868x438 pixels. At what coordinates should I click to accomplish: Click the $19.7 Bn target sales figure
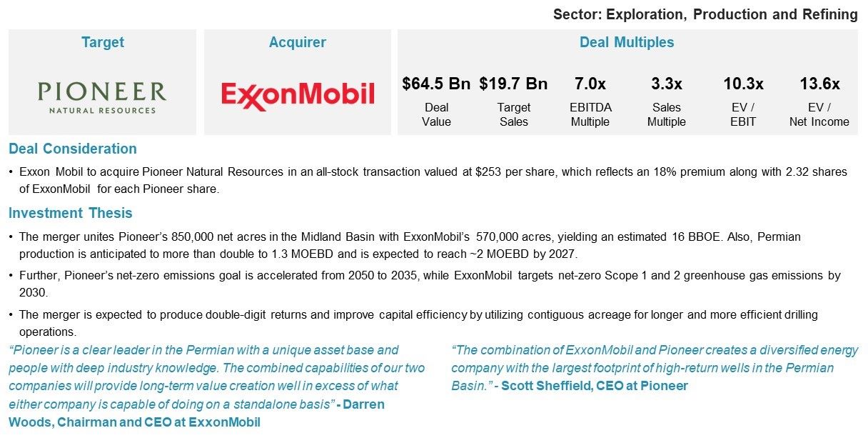[513, 84]
